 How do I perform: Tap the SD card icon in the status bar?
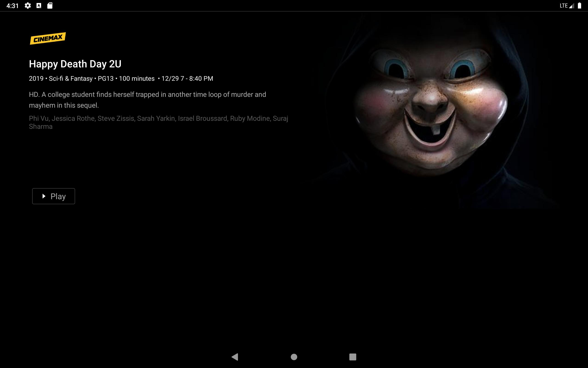[50, 6]
